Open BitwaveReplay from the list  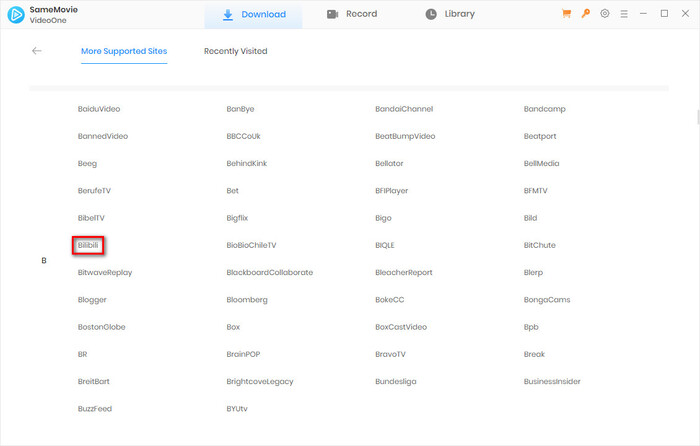click(x=105, y=272)
